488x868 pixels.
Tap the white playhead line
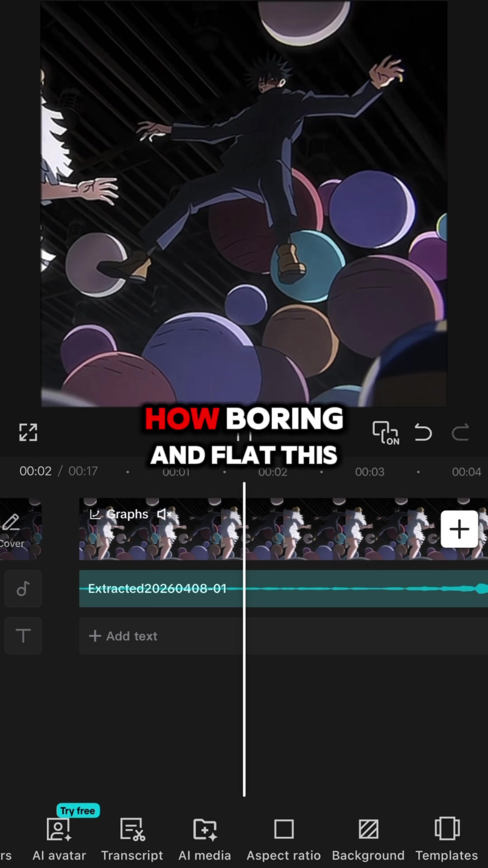pyautogui.click(x=244, y=639)
